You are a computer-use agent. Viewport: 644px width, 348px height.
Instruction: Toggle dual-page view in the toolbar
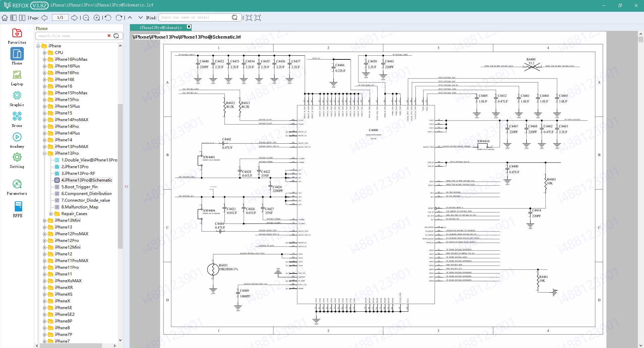coord(22,17)
